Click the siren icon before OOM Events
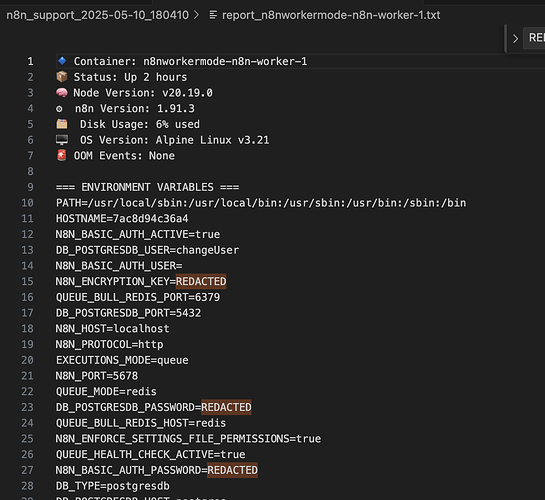The height and width of the screenshot is (500, 545). point(62,155)
